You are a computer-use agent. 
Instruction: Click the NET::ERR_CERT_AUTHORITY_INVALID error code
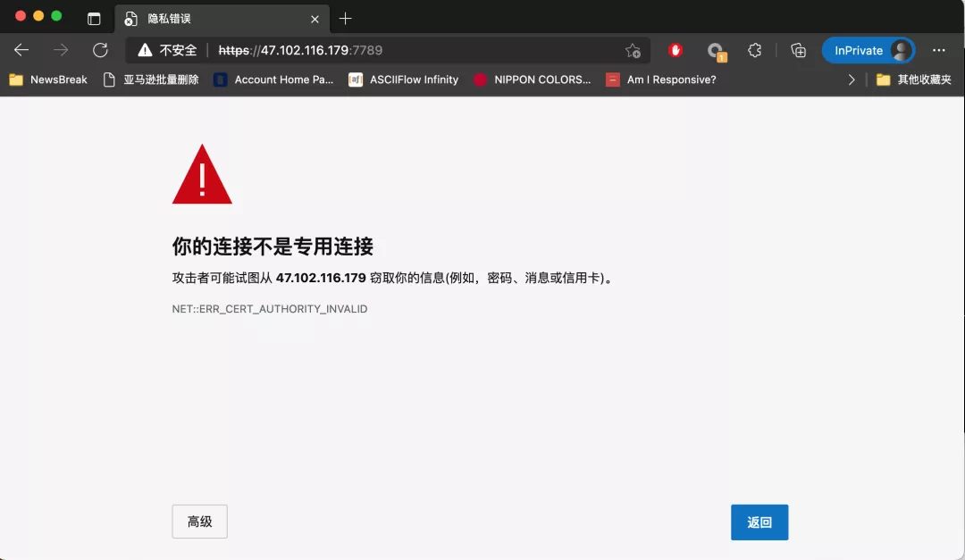[270, 309]
